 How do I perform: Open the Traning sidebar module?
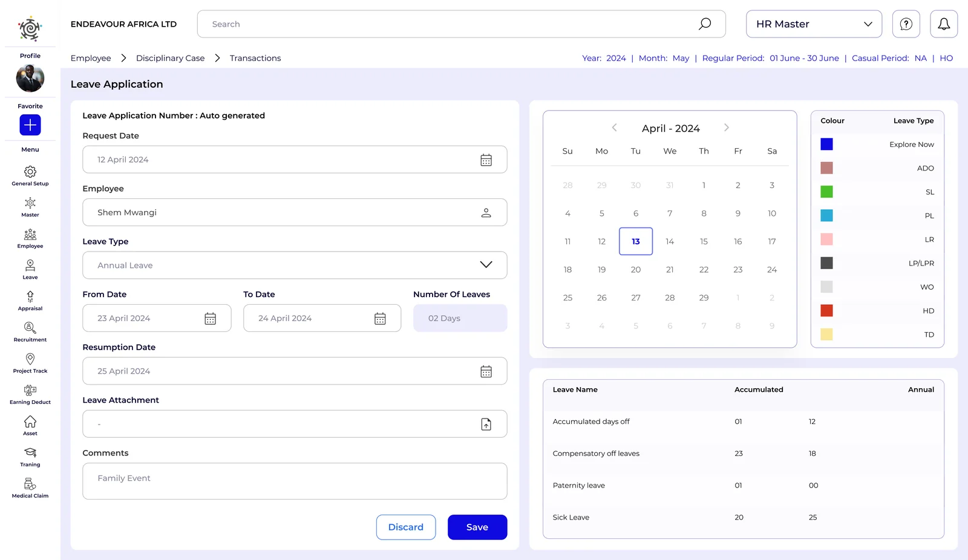pyautogui.click(x=30, y=457)
